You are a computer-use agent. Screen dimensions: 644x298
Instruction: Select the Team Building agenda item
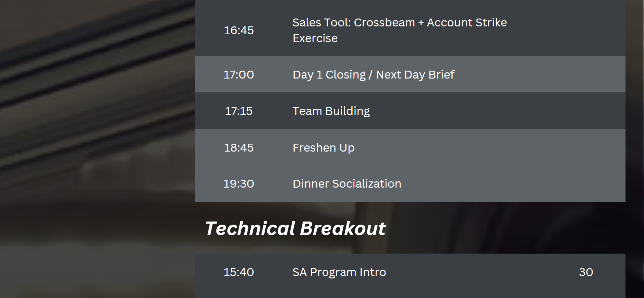(x=331, y=111)
